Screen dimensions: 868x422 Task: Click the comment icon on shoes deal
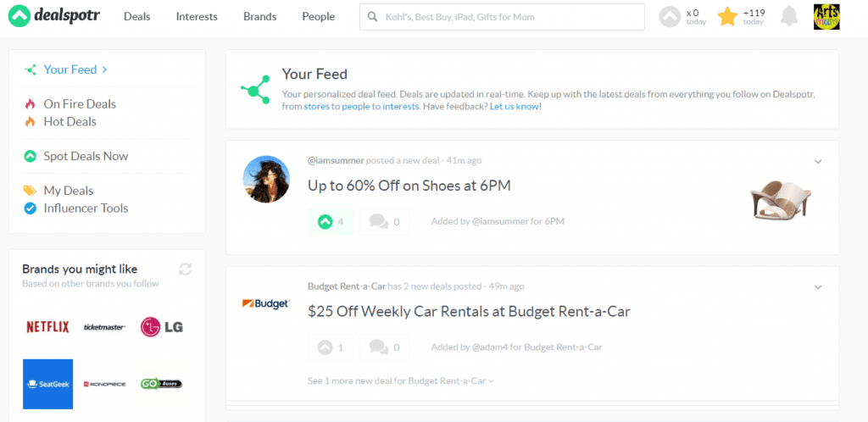384,222
